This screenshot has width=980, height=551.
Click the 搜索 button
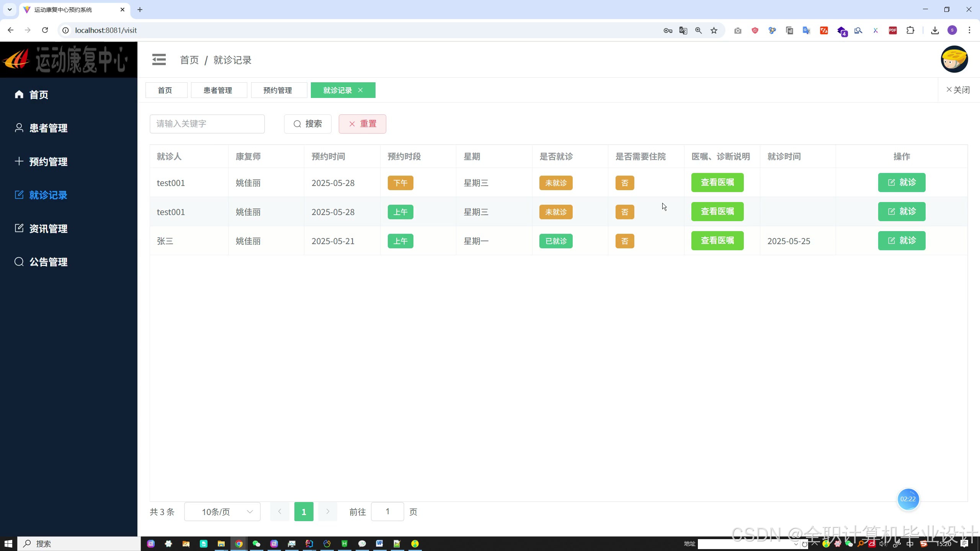[x=307, y=124]
